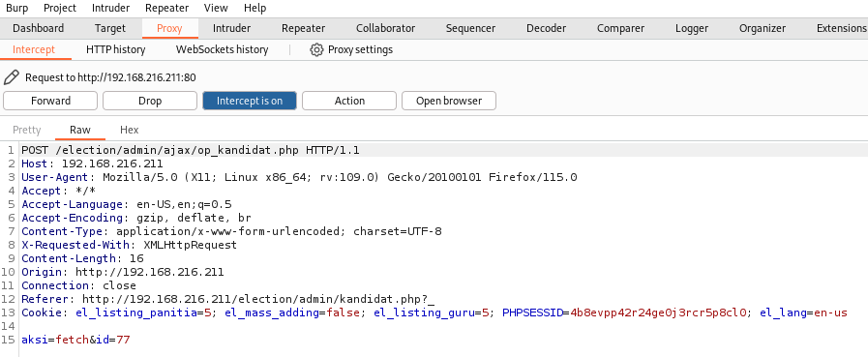868x357 pixels.
Task: Click the Content-Type header line
Action: [x=231, y=231]
